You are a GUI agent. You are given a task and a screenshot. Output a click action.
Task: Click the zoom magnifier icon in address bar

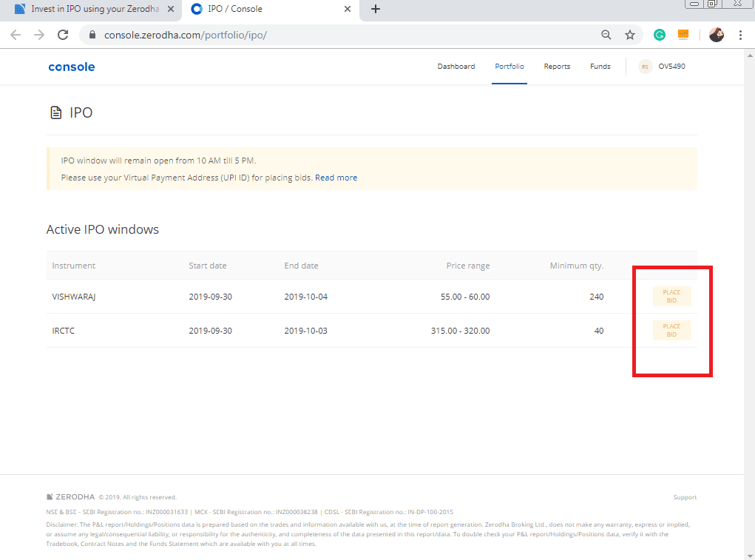point(606,35)
